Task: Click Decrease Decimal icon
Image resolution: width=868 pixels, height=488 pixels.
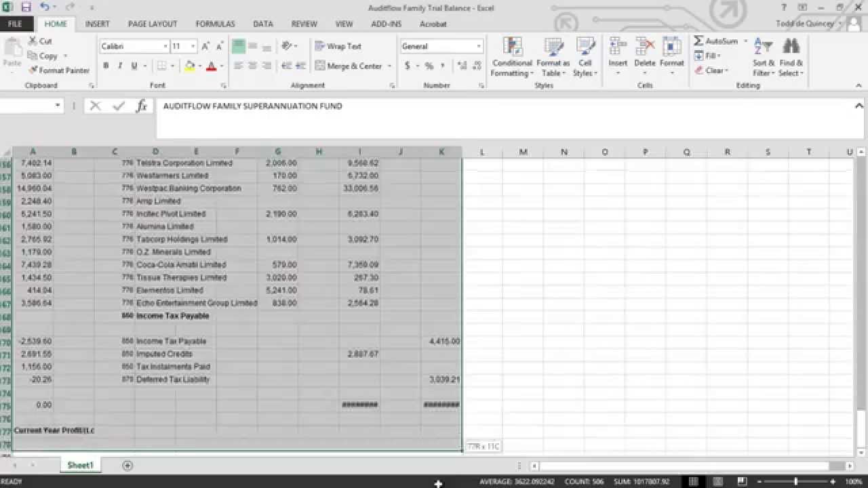Action: coord(477,66)
